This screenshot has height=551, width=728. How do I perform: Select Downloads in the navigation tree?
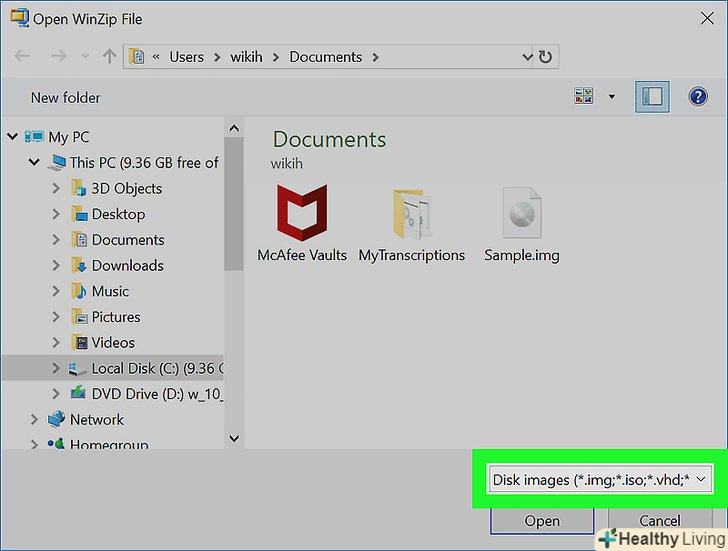click(x=127, y=265)
